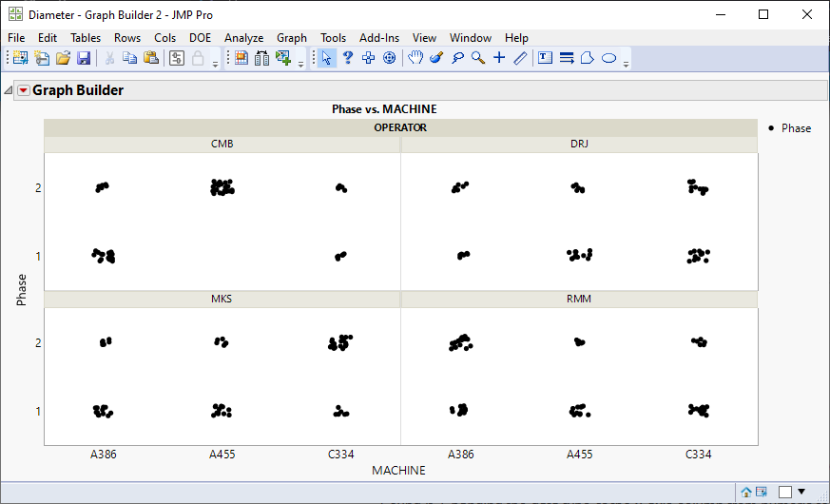Click the New Script toolbar icon
830x504 pixels.
click(x=42, y=58)
